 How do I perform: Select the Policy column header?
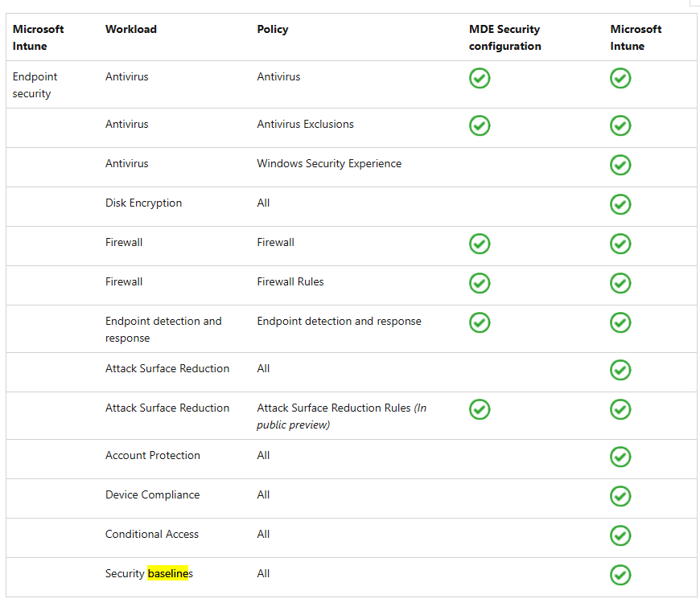(x=273, y=29)
